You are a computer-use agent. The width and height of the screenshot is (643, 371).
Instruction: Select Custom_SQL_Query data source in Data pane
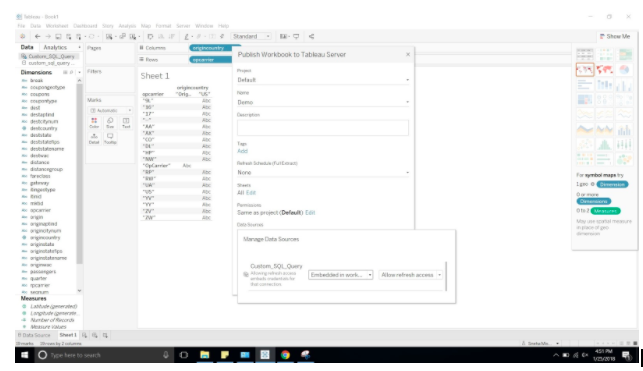(x=48, y=56)
